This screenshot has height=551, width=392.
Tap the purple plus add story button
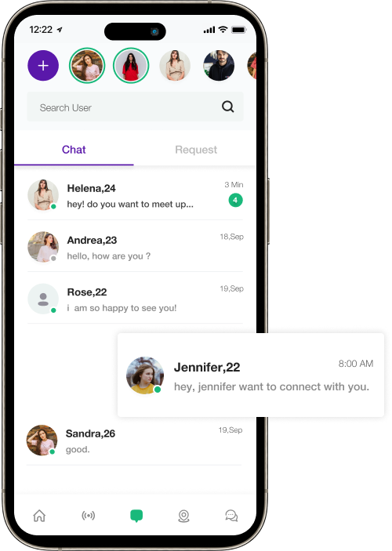coord(43,65)
